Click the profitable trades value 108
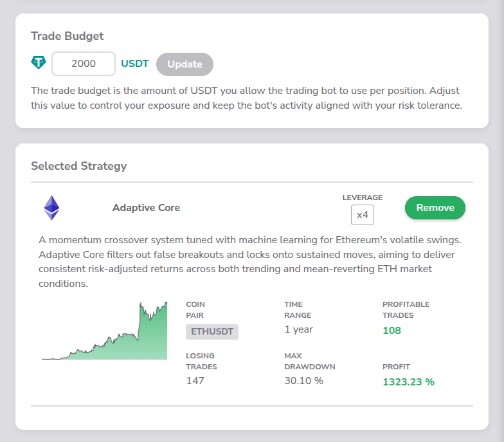 [392, 331]
